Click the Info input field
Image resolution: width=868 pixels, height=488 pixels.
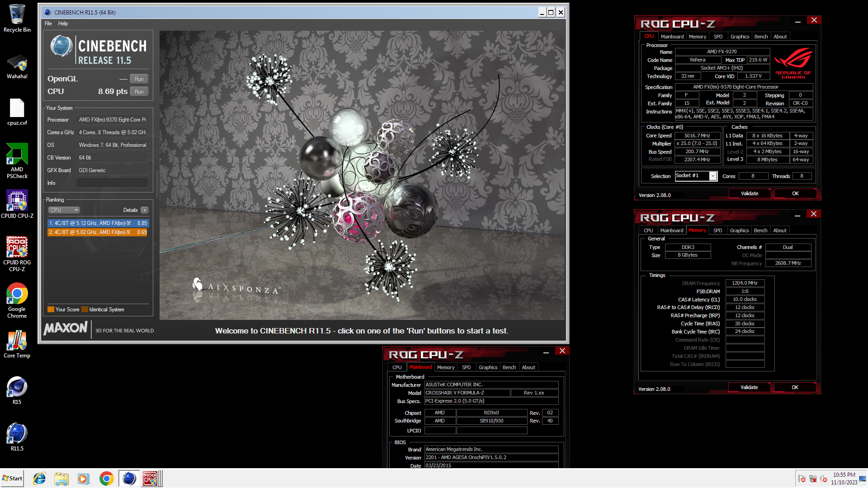point(112,183)
